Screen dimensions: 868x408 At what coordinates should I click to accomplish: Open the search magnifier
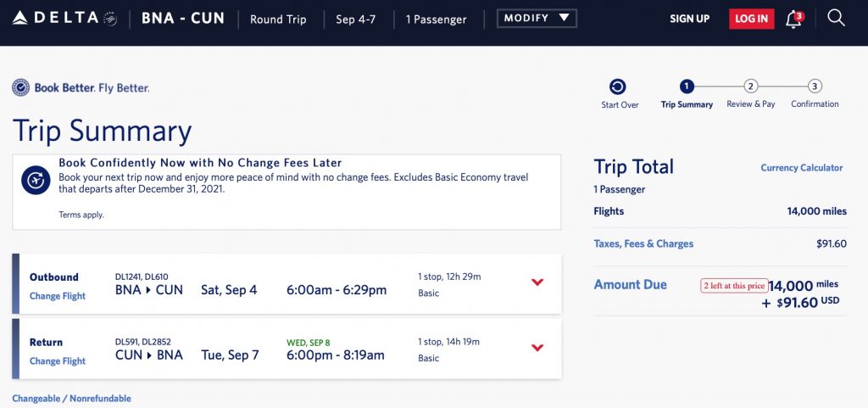click(836, 18)
